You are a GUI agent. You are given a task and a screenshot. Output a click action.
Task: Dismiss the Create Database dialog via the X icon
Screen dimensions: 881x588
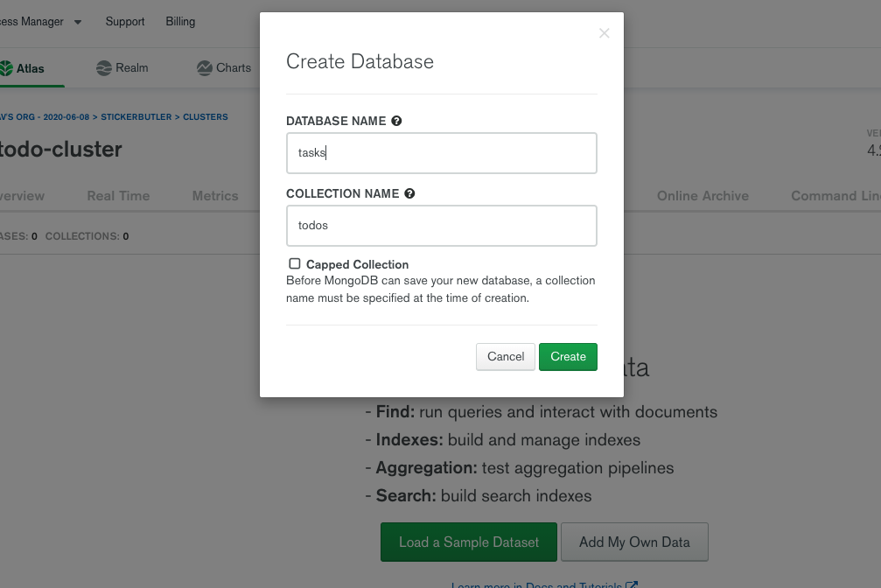(604, 33)
